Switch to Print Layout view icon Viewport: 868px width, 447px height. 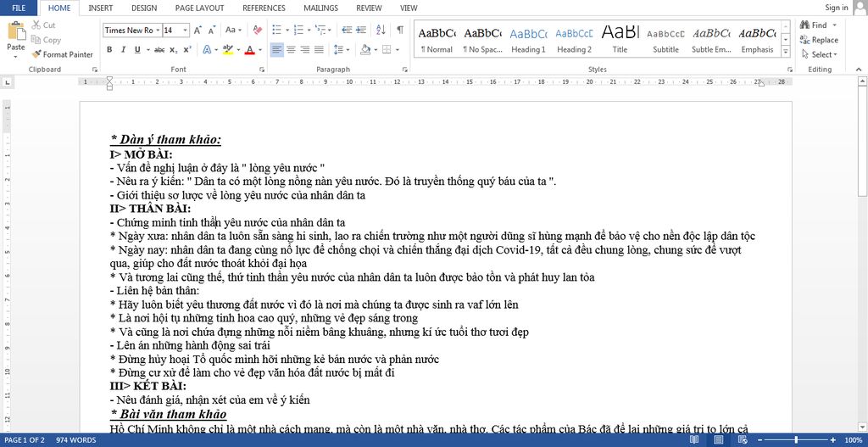[719, 440]
